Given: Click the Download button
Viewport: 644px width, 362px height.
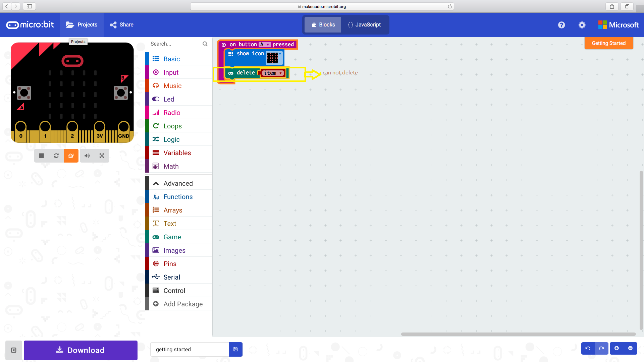Looking at the screenshot, I should [x=80, y=350].
